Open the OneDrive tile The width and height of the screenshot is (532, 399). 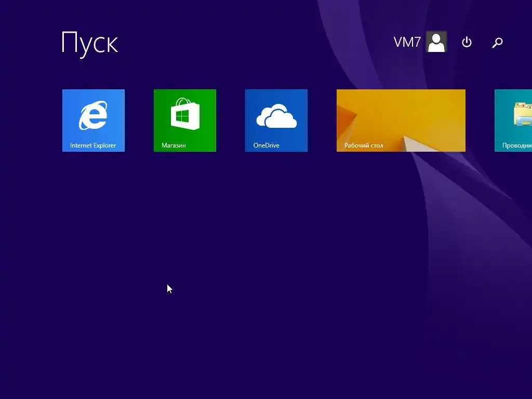coord(276,121)
